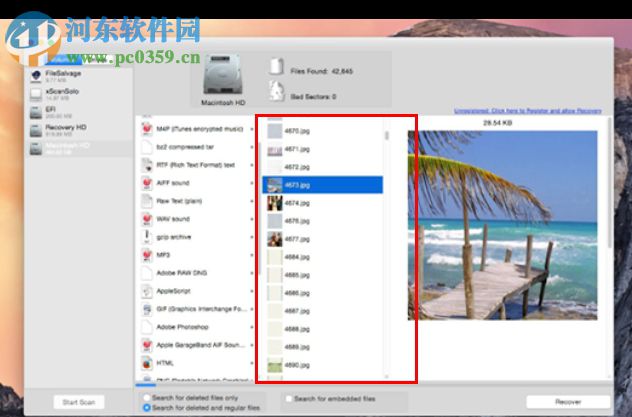Click the Files Found document icon
This screenshot has height=417, width=632.
[276, 66]
